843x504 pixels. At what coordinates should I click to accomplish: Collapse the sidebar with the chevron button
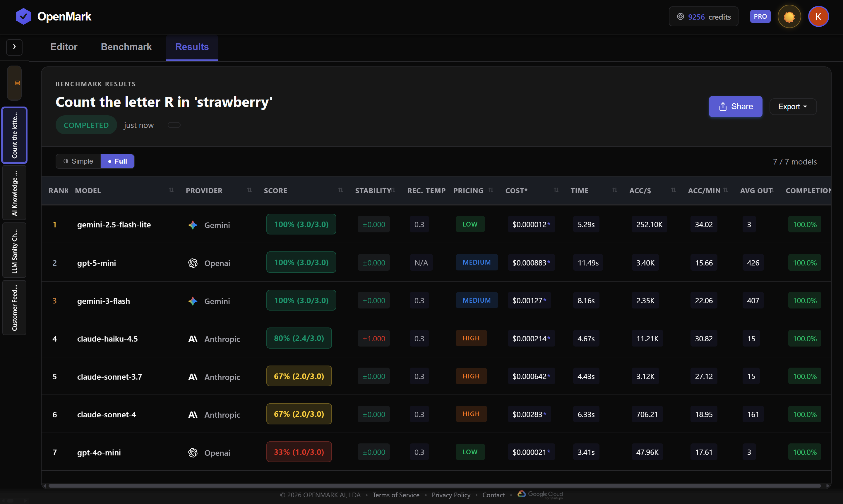coord(14,47)
